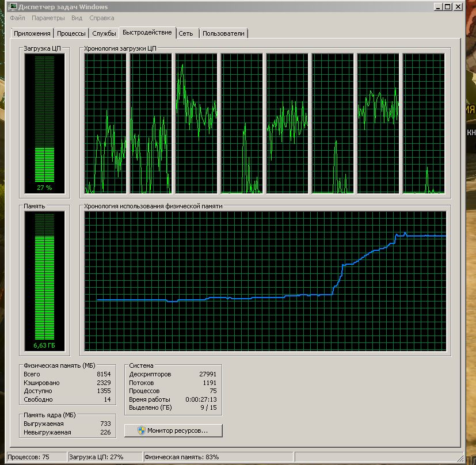Click the fourth CPU core history graph

tap(242, 124)
